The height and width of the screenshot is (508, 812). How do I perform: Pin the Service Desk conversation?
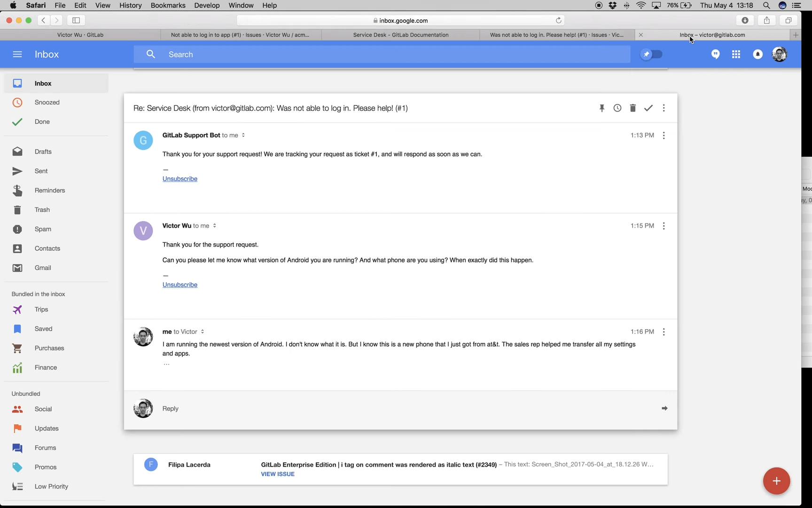pyautogui.click(x=602, y=108)
